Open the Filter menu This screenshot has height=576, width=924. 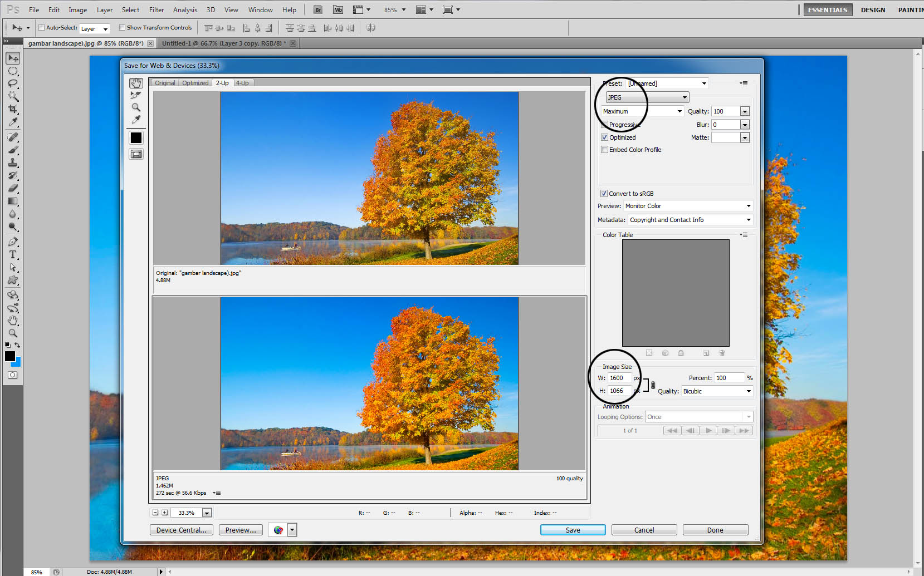pyautogui.click(x=156, y=9)
